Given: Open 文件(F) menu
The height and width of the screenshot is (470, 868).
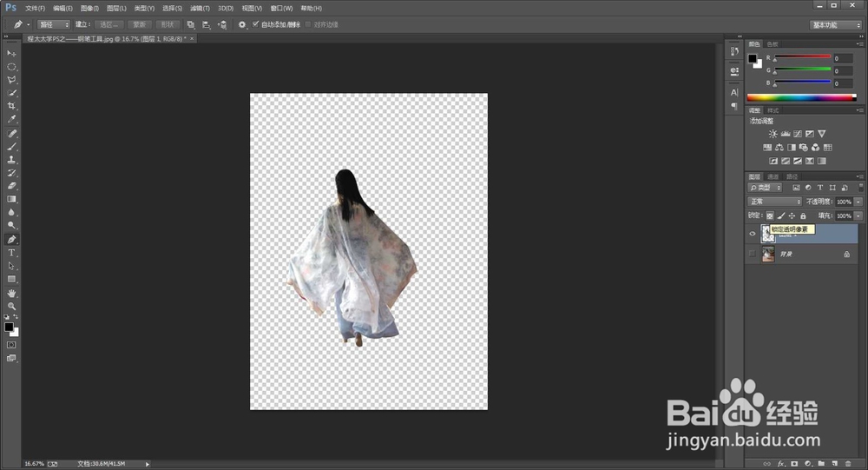Looking at the screenshot, I should click(x=35, y=9).
